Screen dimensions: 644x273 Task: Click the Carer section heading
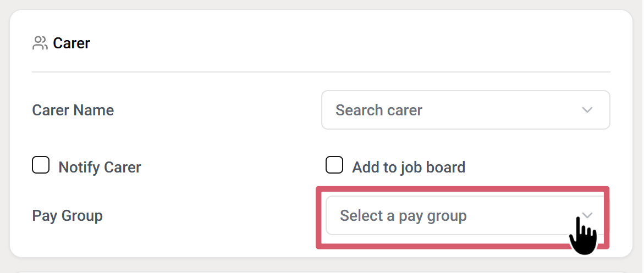71,43
